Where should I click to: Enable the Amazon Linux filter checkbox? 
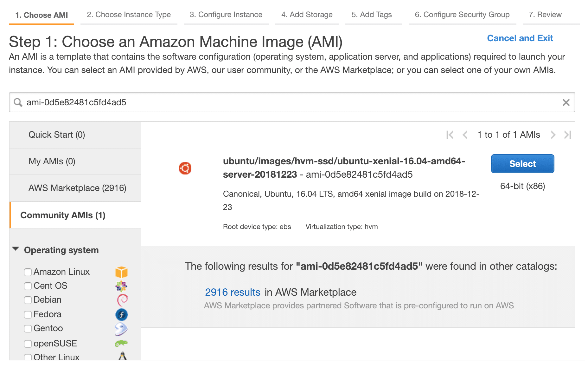[x=28, y=272]
